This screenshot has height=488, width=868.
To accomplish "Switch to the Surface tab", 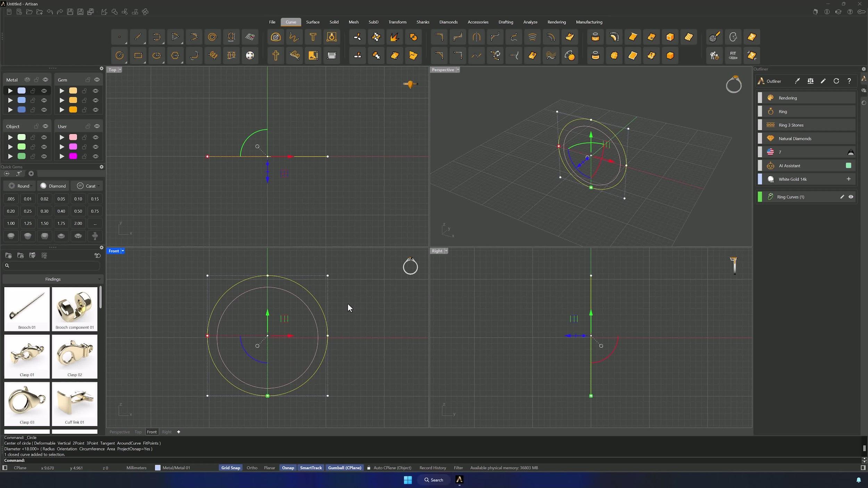I will [x=312, y=22].
